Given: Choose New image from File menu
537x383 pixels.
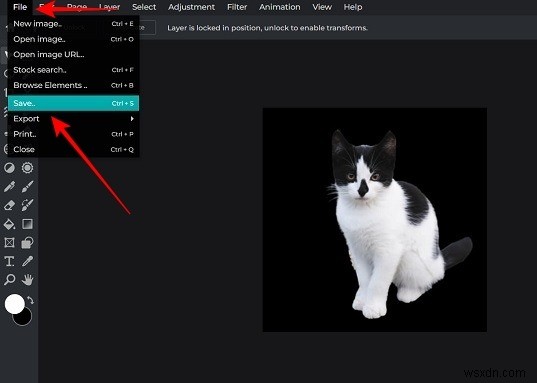Looking at the screenshot, I should click(x=73, y=24).
